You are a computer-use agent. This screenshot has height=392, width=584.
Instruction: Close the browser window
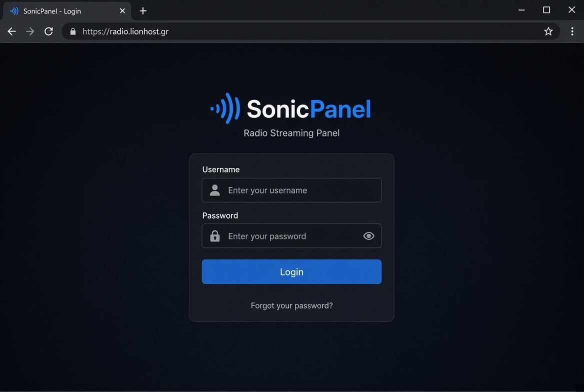(x=571, y=10)
